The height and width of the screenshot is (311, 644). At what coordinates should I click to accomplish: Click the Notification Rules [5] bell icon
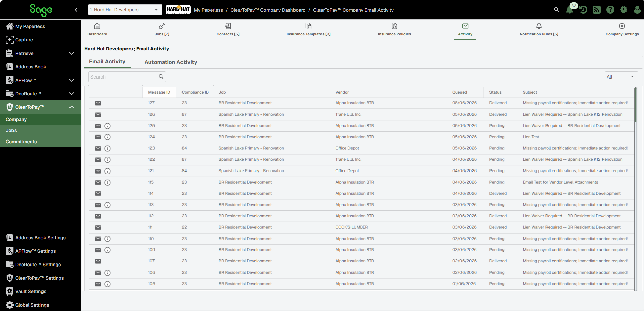click(539, 26)
